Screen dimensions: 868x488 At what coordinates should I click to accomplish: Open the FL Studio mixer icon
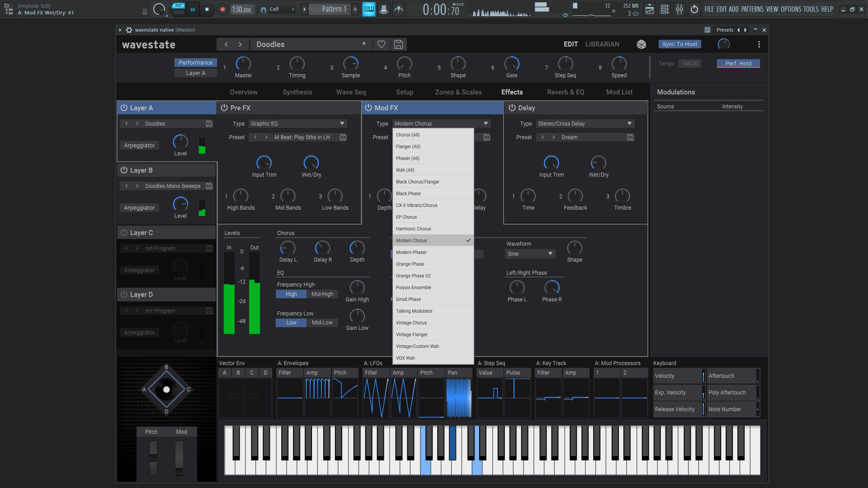(679, 9)
